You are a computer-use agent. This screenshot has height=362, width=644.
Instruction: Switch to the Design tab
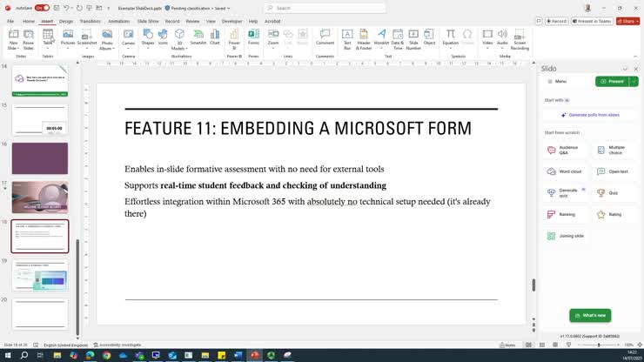66,21
